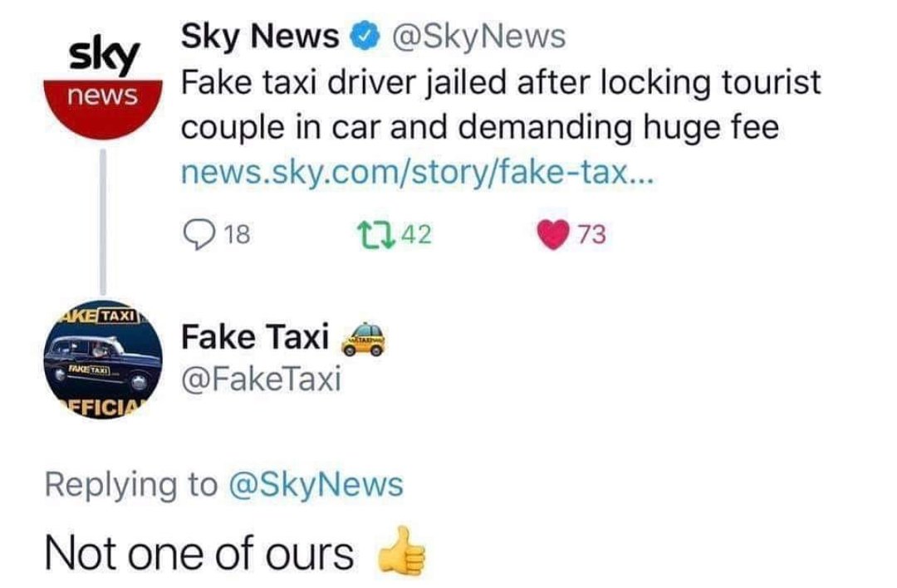Open the Fake Taxi display name

255,337
